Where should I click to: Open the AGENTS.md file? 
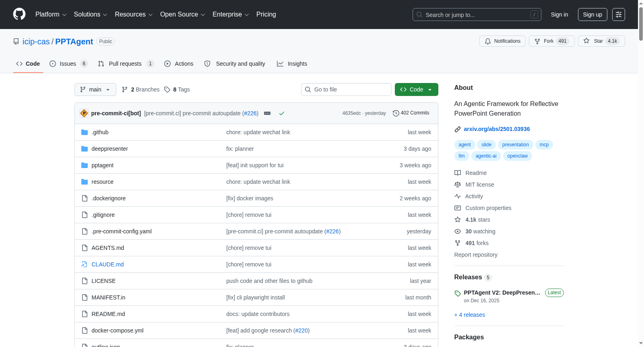point(107,248)
